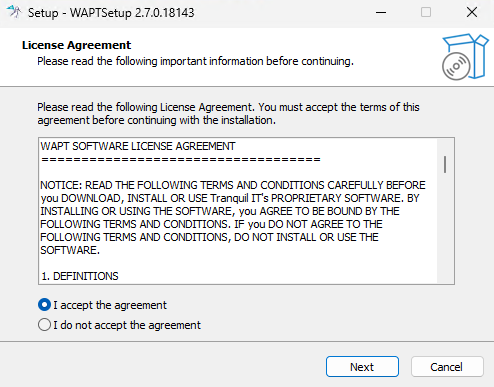Image resolution: width=494 pixels, height=387 pixels.
Task: Click the WAPT bird icon in title bar
Action: [x=14, y=12]
